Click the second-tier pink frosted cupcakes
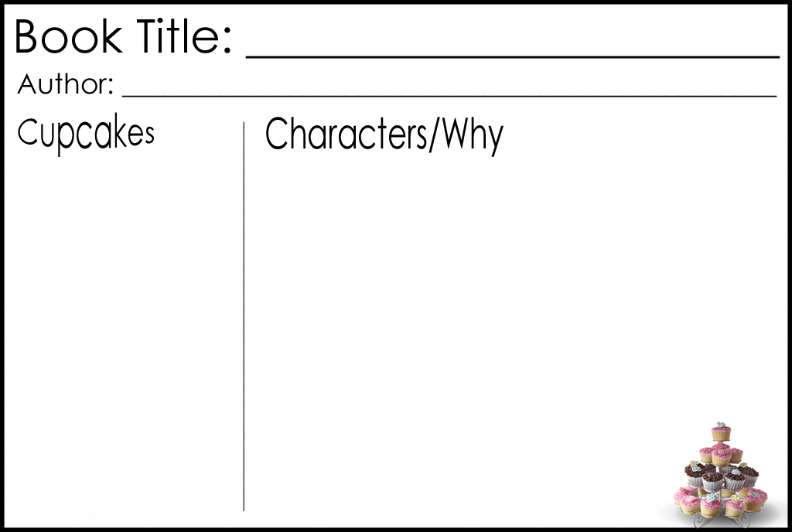The width and height of the screenshot is (792, 532). pyautogui.click(x=721, y=457)
